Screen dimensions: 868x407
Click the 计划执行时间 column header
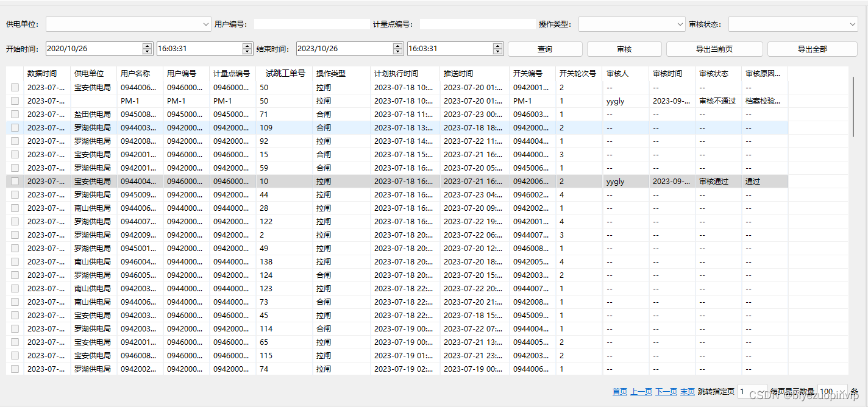(x=405, y=73)
